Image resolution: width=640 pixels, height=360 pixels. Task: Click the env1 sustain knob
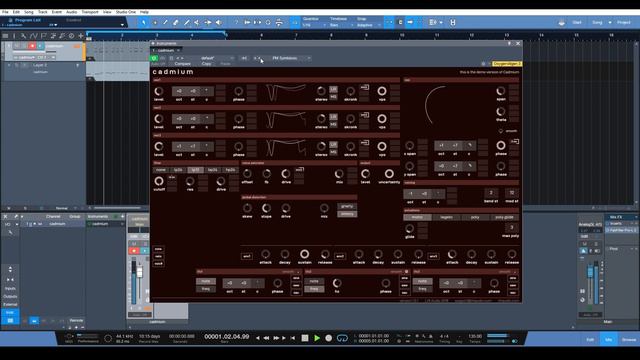[x=304, y=254]
